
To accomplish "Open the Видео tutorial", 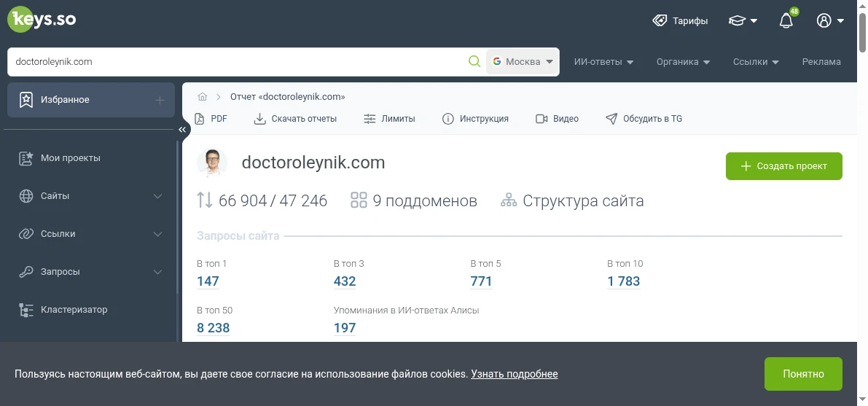I will [x=557, y=119].
